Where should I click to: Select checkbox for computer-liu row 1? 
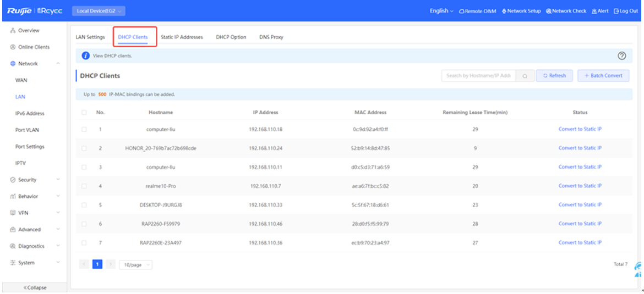pyautogui.click(x=84, y=129)
